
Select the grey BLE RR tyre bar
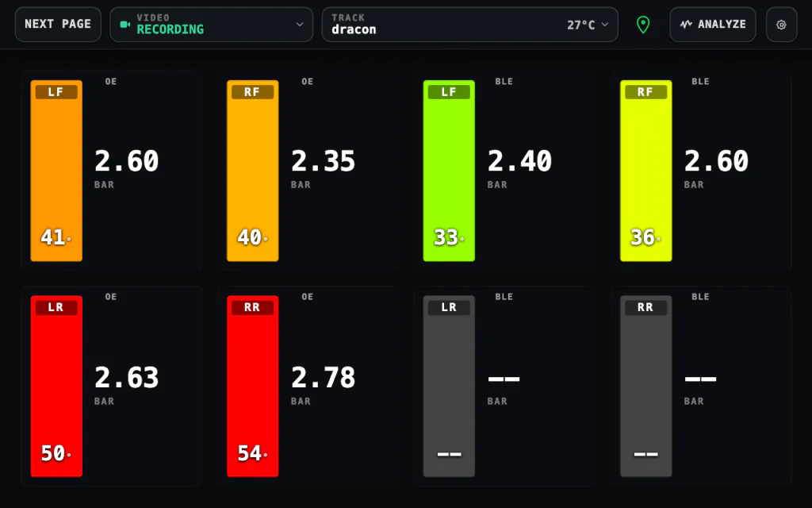645,387
